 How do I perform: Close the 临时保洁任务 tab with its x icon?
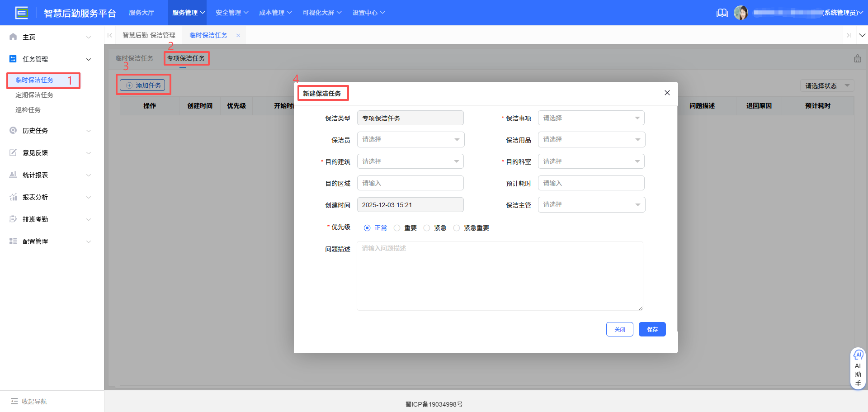238,35
